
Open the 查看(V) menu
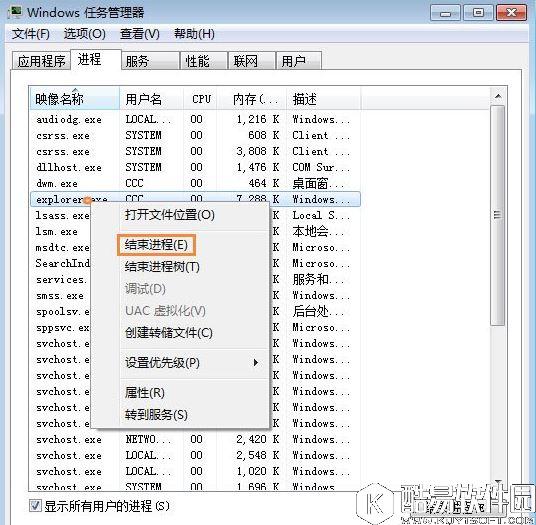(x=140, y=34)
